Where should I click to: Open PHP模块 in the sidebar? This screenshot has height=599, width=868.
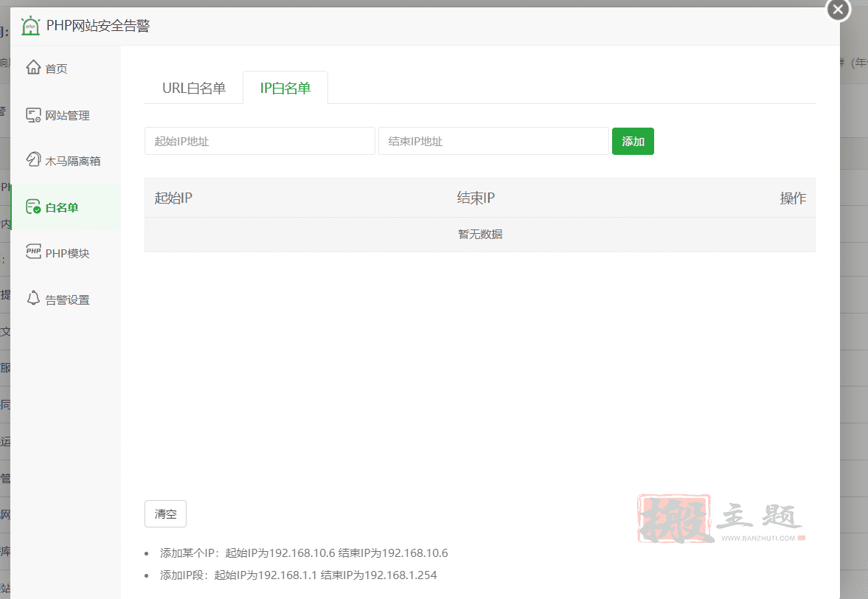66,253
